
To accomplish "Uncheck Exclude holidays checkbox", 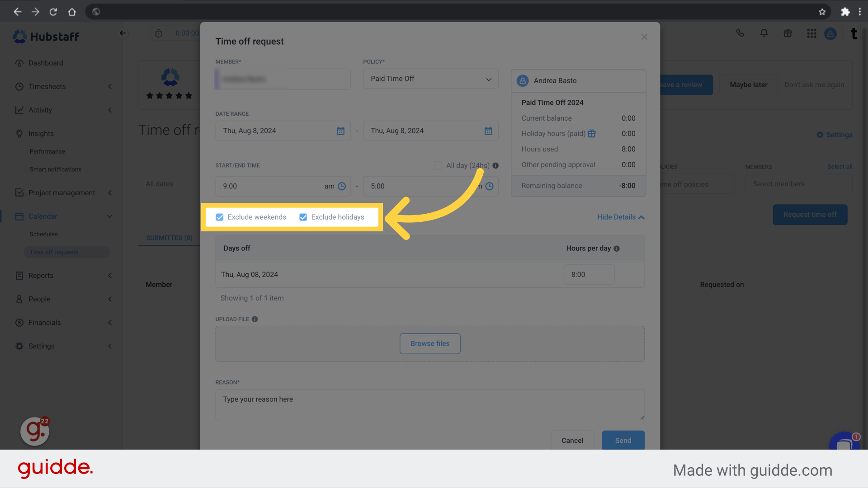I will click(x=303, y=217).
